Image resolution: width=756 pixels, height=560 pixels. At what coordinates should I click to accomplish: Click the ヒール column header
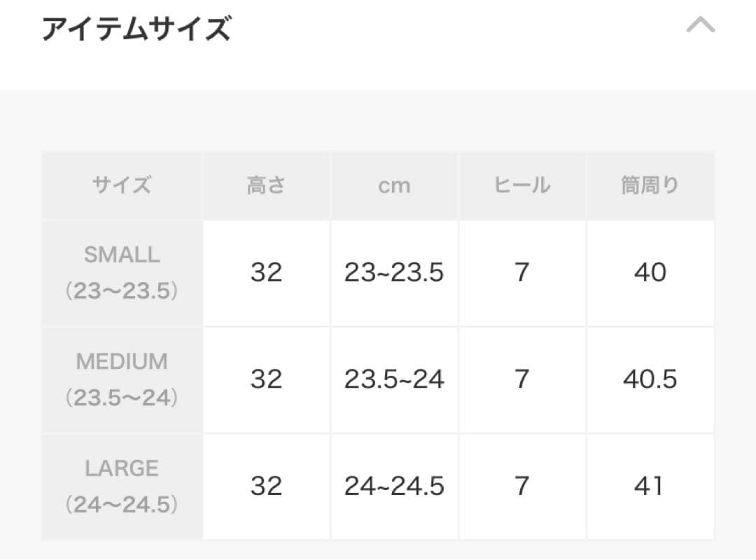click(x=521, y=185)
